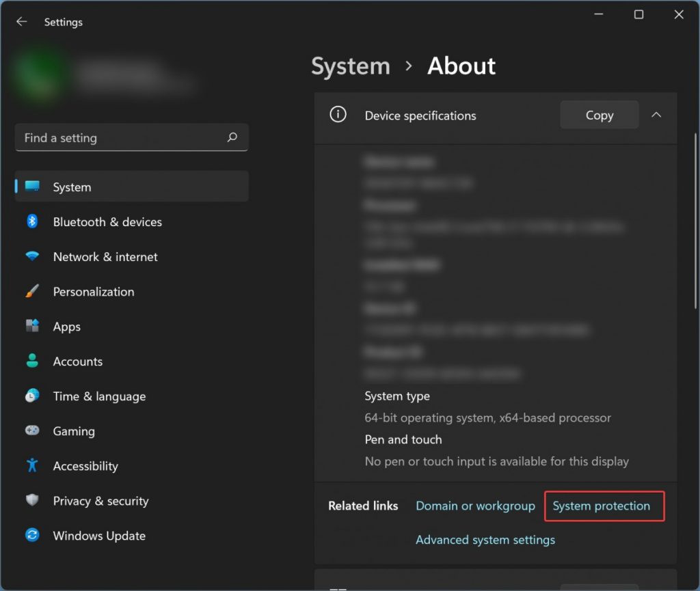700x591 pixels.
Task: Open System settings category
Action: (x=132, y=187)
